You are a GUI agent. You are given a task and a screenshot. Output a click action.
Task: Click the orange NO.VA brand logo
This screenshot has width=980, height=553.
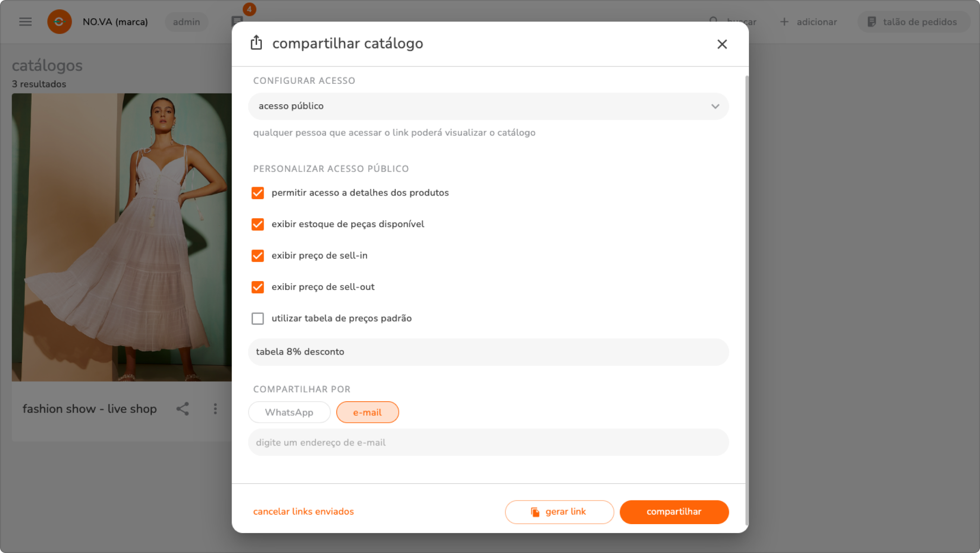pos(59,22)
